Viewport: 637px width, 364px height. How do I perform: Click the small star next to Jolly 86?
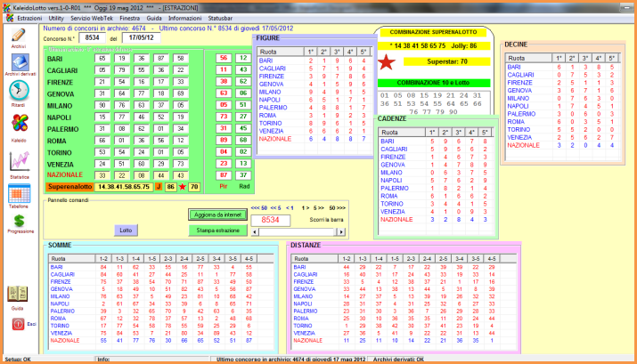tap(183, 187)
